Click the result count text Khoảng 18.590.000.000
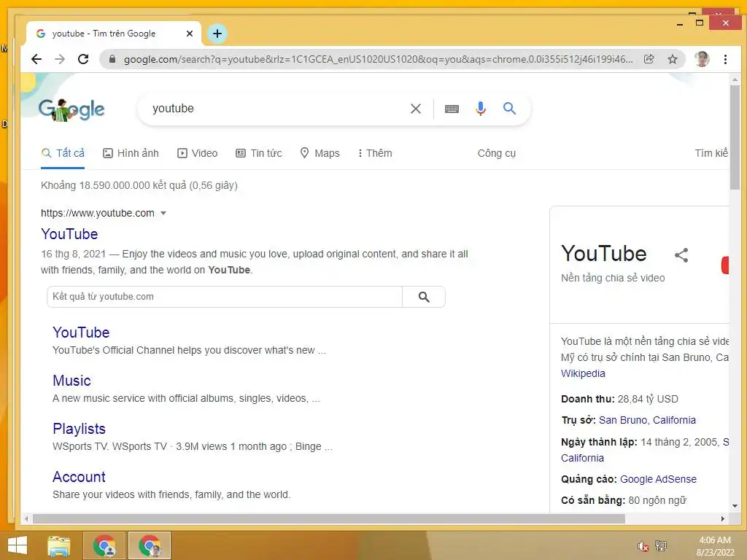Viewport: 747px width, 560px height. [x=139, y=185]
